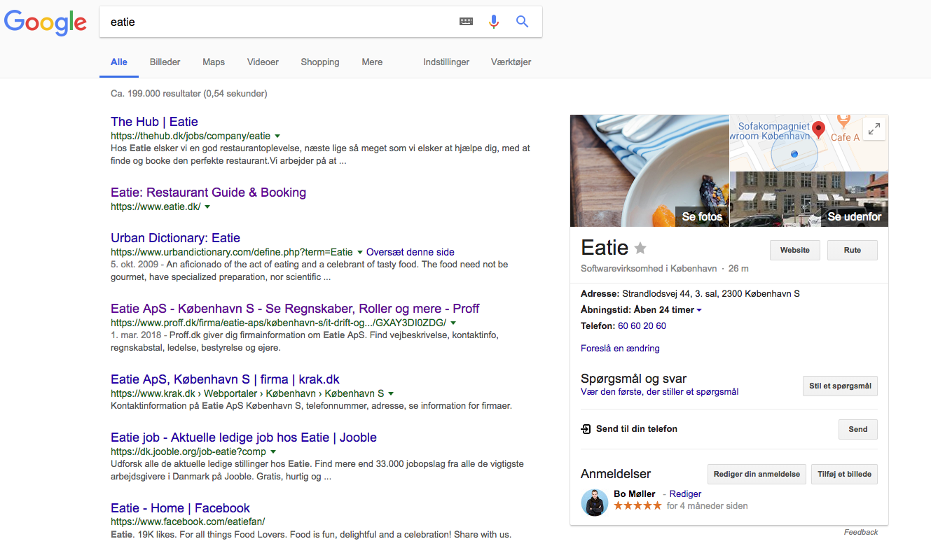Open Eatie ApS proff.dk result
Viewport: 931px width, 560px height.
click(x=295, y=309)
